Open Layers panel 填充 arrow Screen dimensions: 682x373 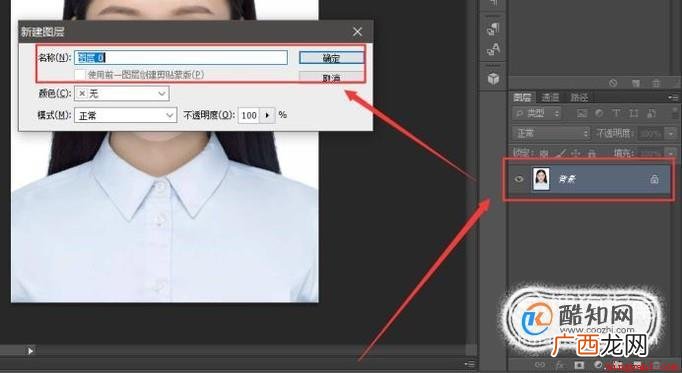tap(671, 153)
